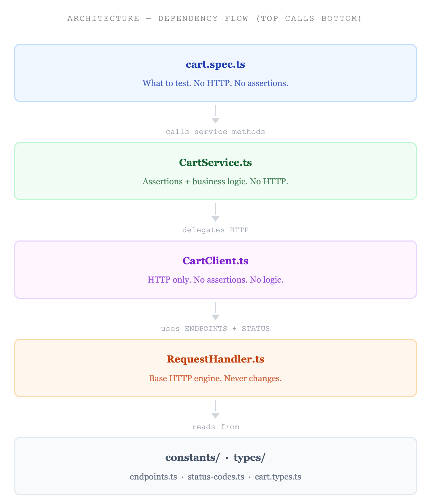Click the cart.types.ts file name
The image size is (431, 504).
[278, 477]
